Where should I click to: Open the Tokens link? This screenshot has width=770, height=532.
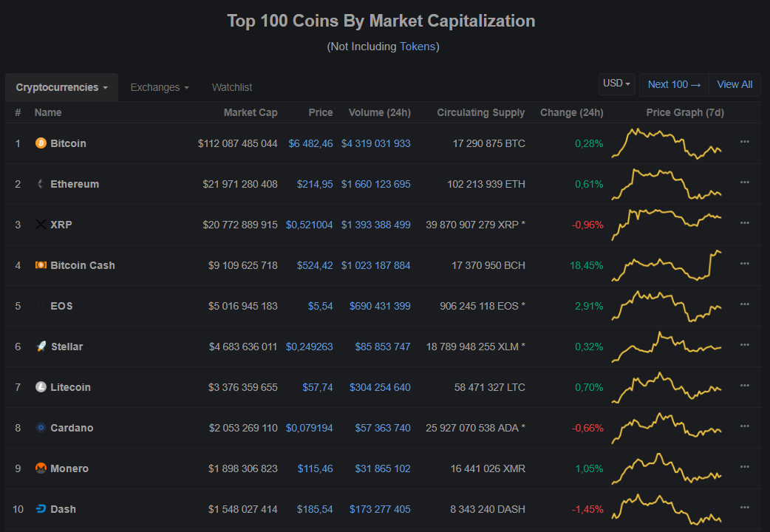(418, 47)
